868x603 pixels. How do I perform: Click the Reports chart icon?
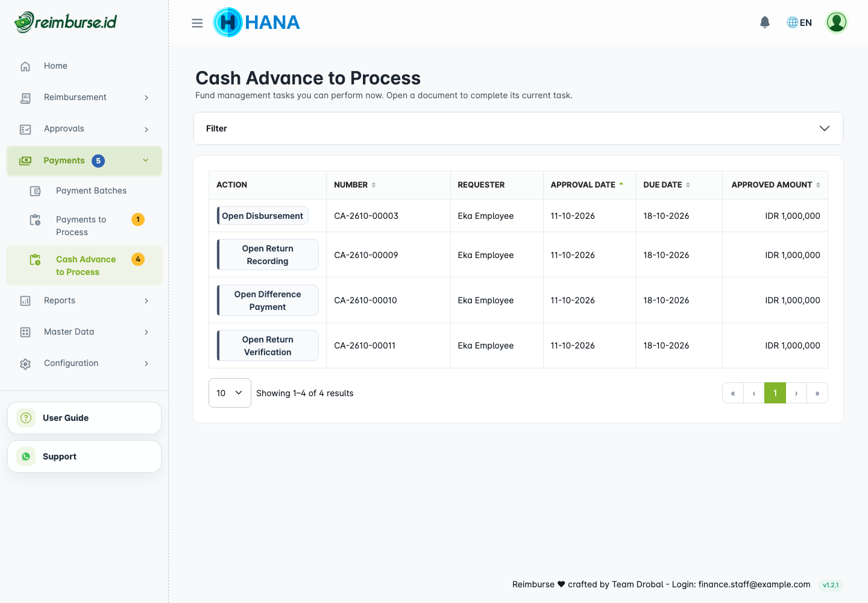coord(25,301)
